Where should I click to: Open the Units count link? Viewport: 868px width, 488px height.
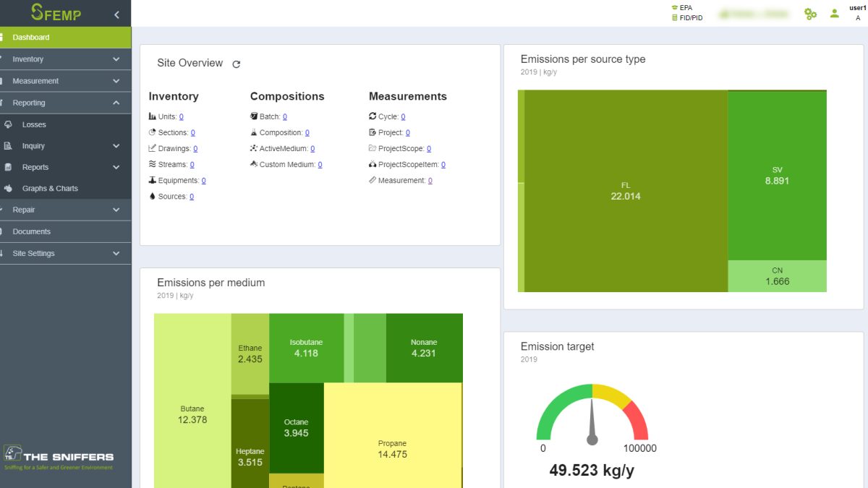181,116
